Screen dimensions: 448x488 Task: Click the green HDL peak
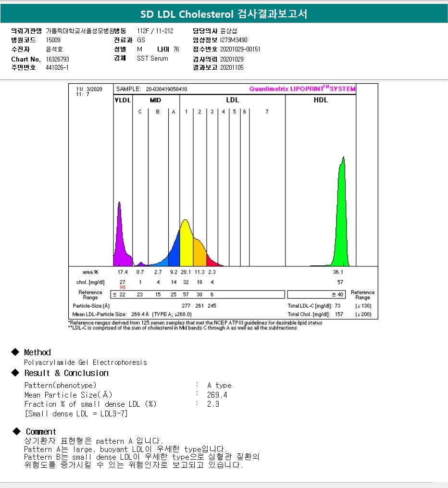tap(342, 224)
